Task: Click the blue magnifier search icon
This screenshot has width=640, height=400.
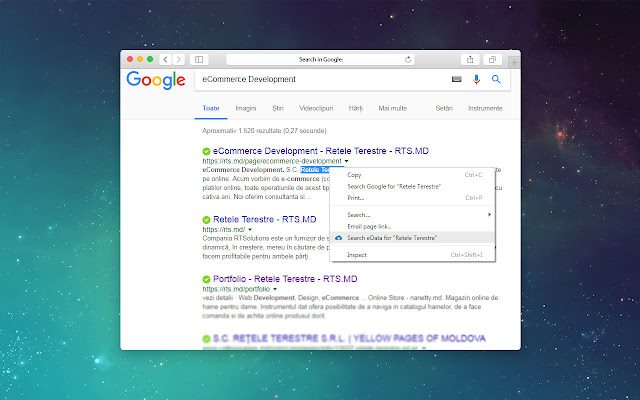Action: tap(495, 78)
